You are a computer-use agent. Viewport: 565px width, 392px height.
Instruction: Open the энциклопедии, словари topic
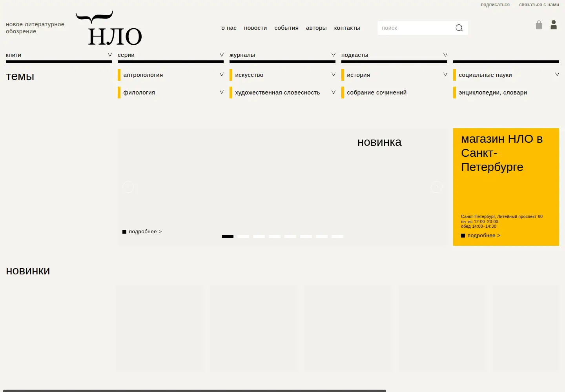pos(493,93)
